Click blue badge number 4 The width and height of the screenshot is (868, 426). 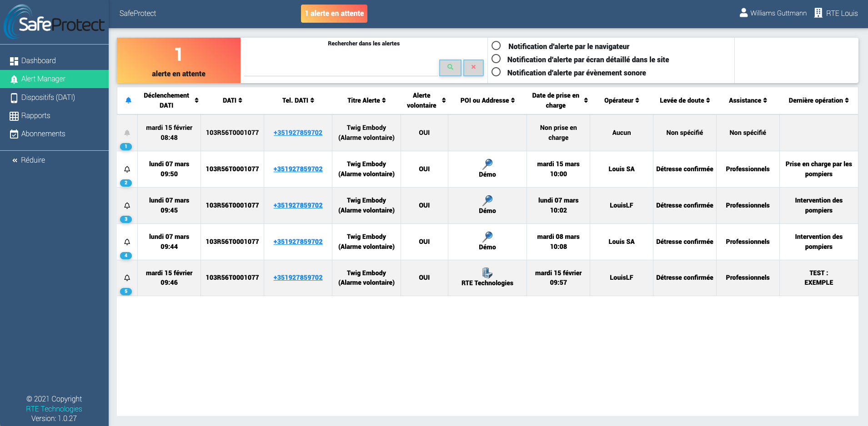126,255
